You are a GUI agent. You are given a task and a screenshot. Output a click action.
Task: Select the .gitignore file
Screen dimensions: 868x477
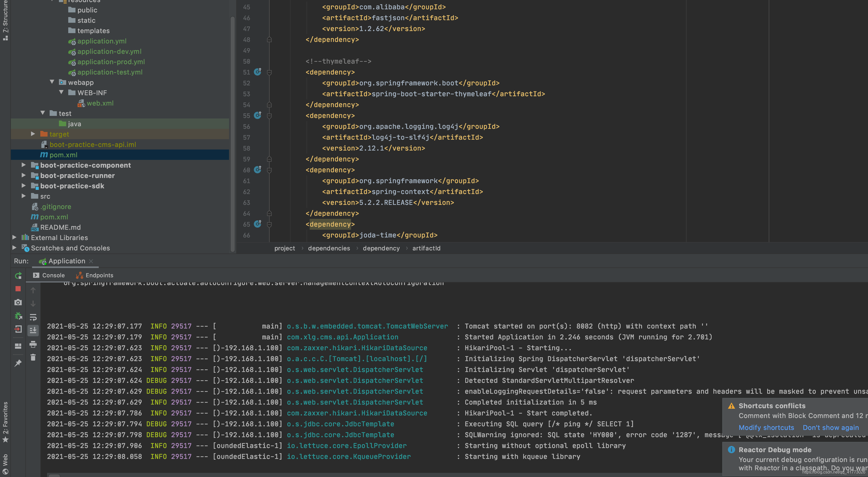(x=56, y=207)
